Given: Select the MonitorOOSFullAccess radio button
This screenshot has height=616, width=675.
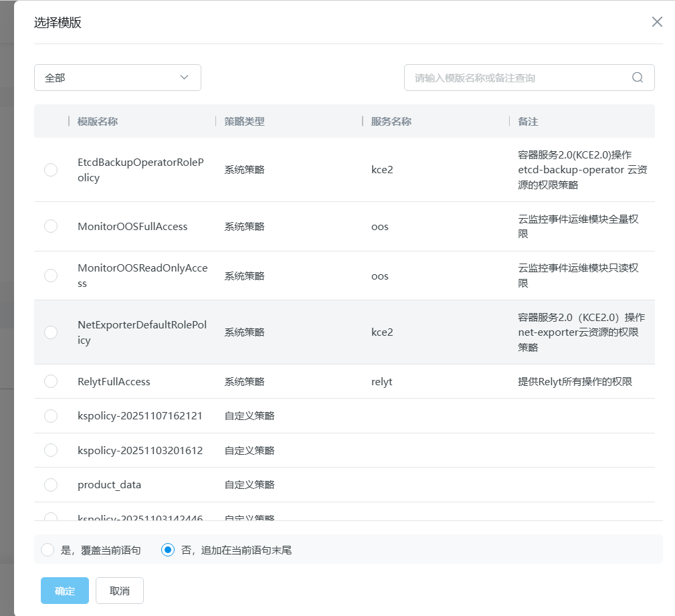Looking at the screenshot, I should coord(51,226).
